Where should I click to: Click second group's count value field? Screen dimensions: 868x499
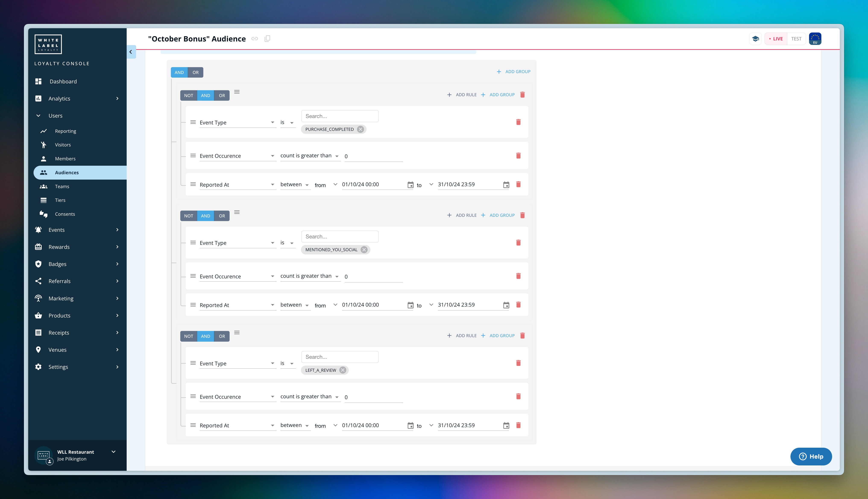click(373, 277)
